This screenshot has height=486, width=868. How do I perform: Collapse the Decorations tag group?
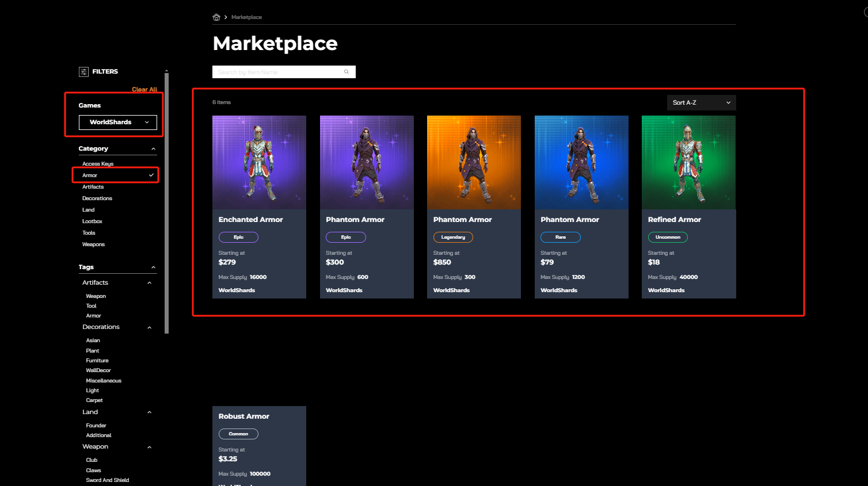(x=149, y=327)
